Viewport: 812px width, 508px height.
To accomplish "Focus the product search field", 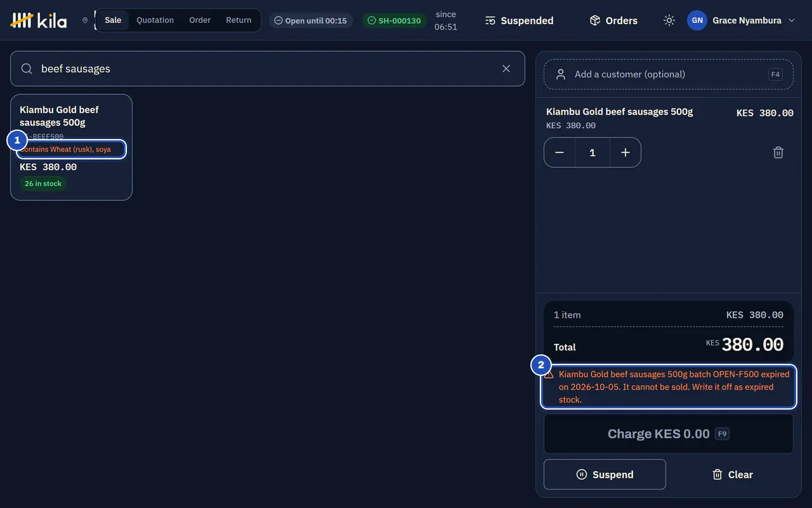I will 268,69.
